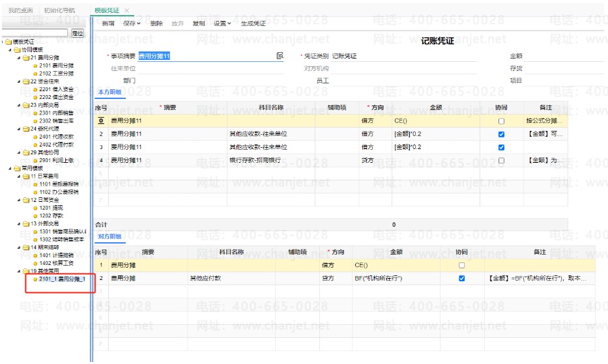Check 协同 for 银行存款-招商银行 row
The image size is (608, 364).
pos(501,160)
